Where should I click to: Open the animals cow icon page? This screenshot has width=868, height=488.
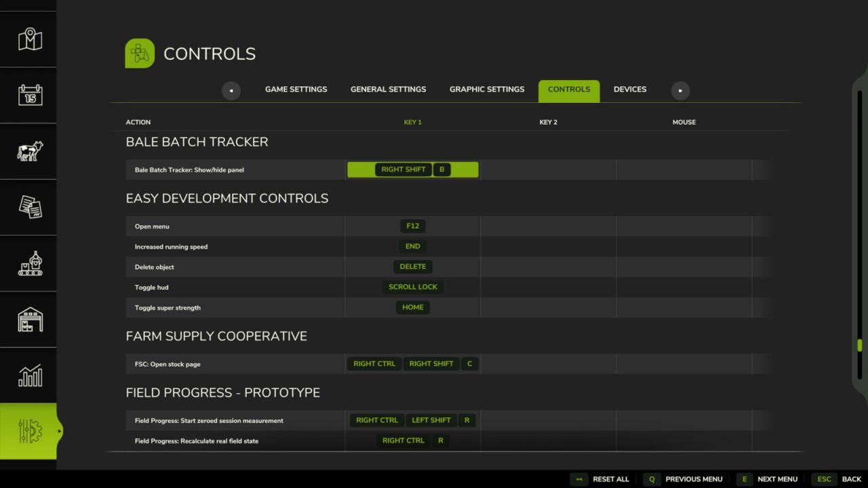30,151
